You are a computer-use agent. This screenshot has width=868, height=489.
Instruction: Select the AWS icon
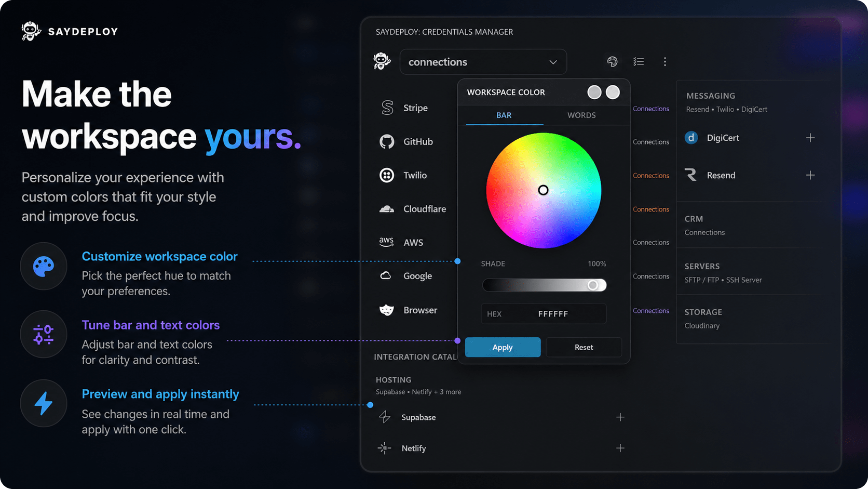pos(386,242)
